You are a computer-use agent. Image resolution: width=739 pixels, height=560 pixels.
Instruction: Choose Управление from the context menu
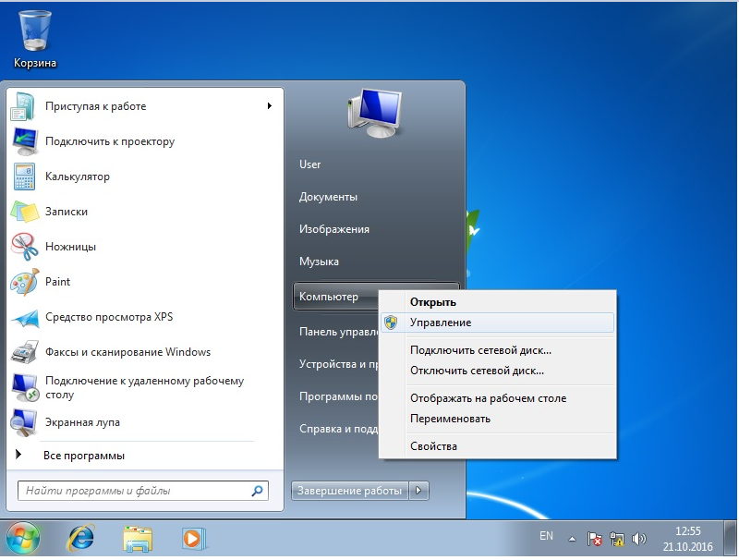click(498, 323)
